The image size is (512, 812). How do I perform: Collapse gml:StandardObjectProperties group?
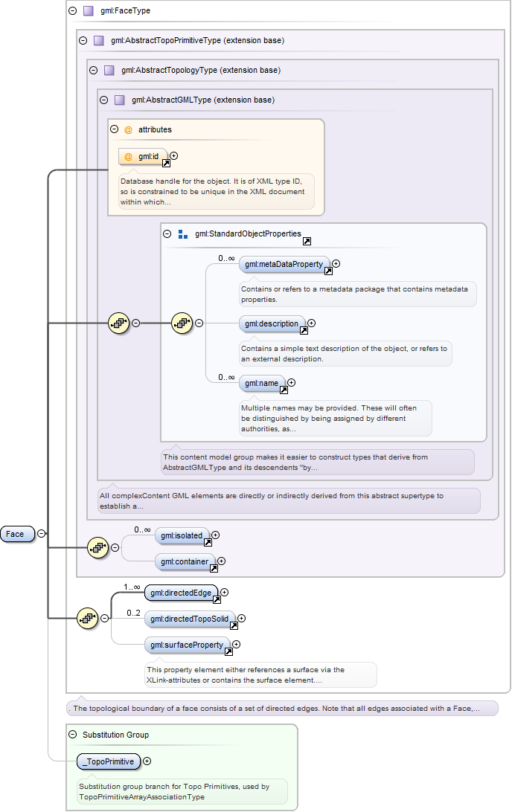(x=167, y=234)
